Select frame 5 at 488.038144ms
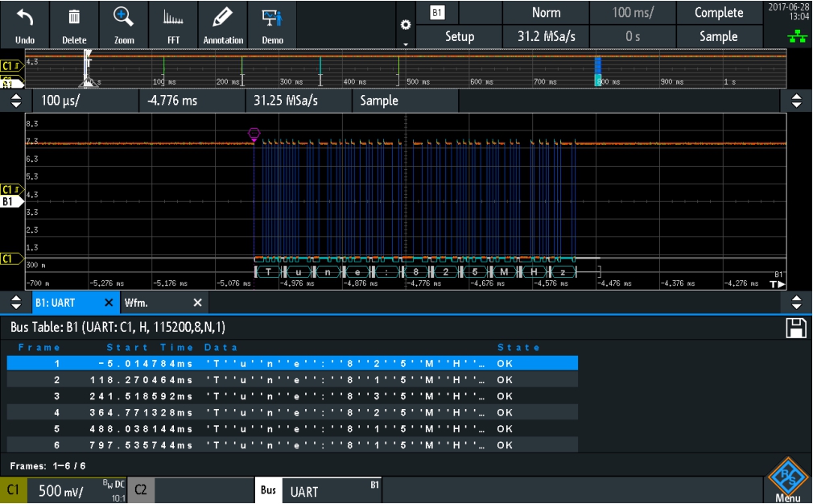 coord(292,429)
